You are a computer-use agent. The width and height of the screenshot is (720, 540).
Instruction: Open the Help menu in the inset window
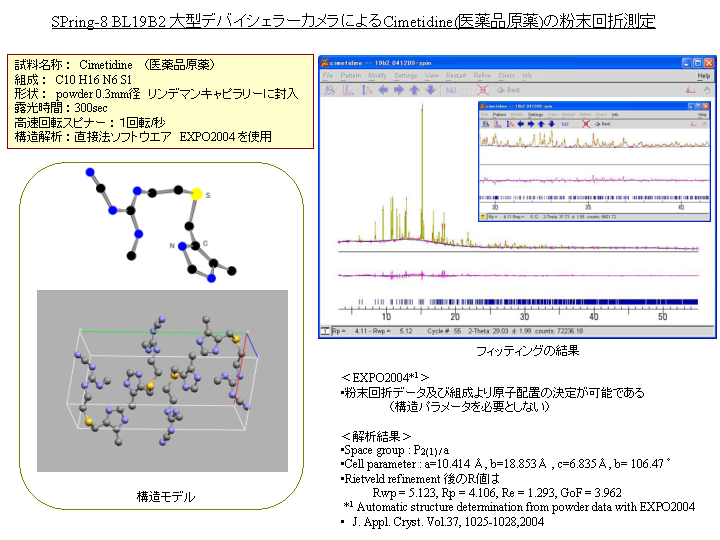pos(702,114)
